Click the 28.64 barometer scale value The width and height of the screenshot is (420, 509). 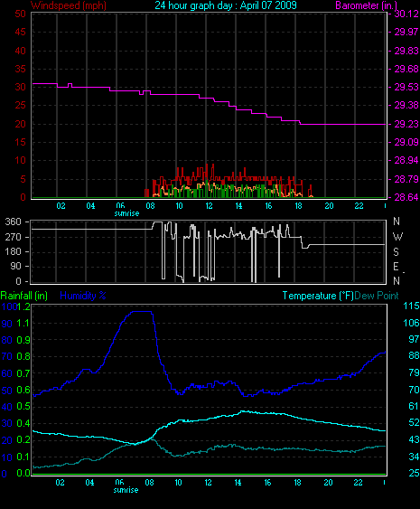406,197
